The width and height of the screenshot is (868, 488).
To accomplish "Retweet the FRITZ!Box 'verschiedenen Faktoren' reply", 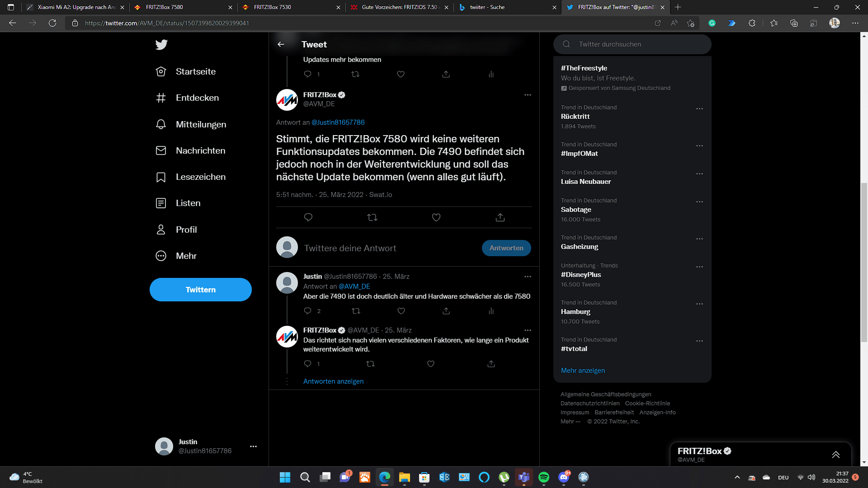I will 370,364.
